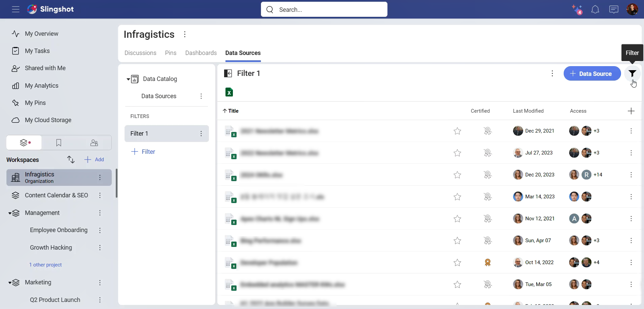
Task: Open more options for Oct 14, 2022 row
Action: click(x=631, y=262)
